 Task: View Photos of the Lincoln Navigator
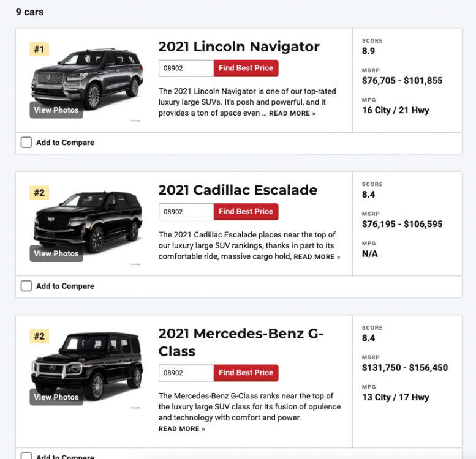pyautogui.click(x=56, y=110)
